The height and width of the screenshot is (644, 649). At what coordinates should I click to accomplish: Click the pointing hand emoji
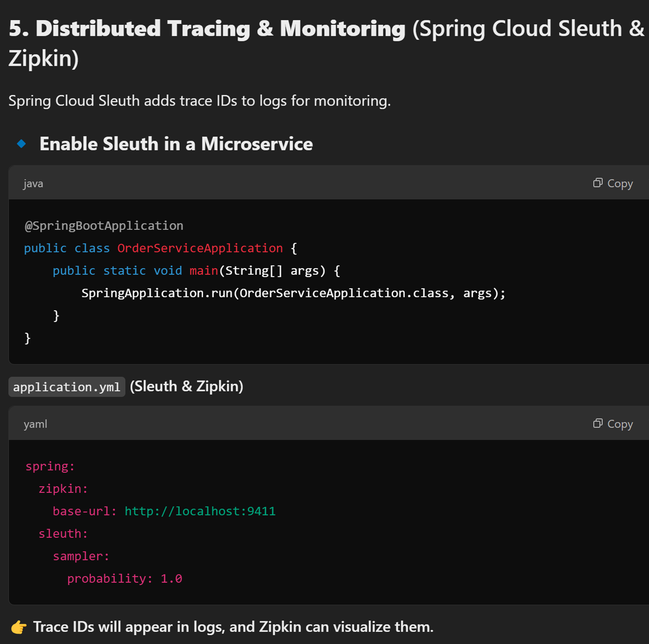pyautogui.click(x=19, y=627)
